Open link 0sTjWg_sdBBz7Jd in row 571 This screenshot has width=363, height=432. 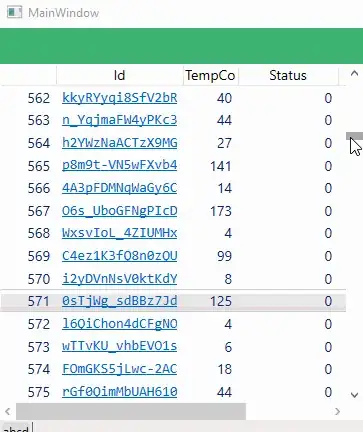(x=119, y=301)
